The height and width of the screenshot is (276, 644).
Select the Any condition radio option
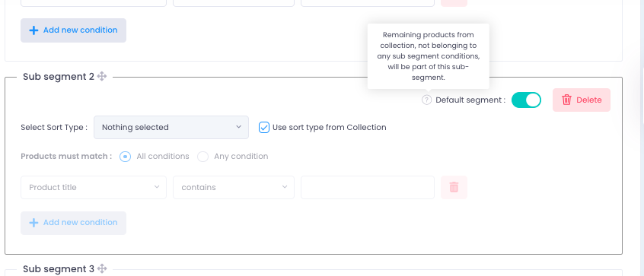pyautogui.click(x=203, y=157)
